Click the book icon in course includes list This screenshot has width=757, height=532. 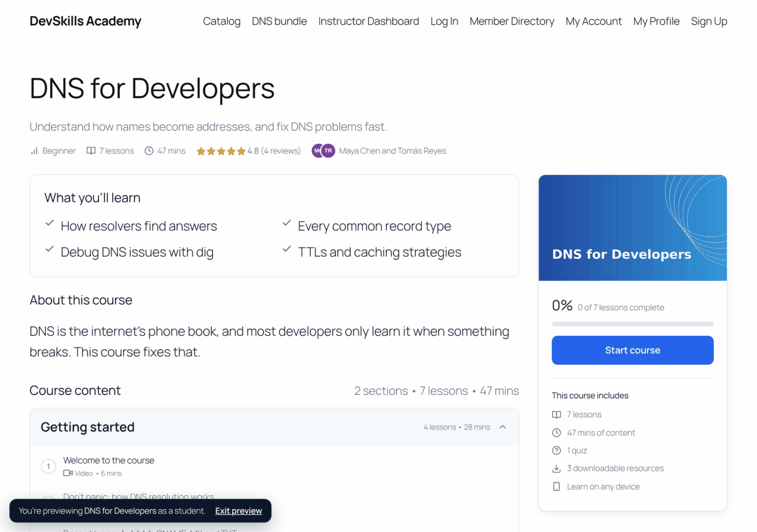(557, 415)
